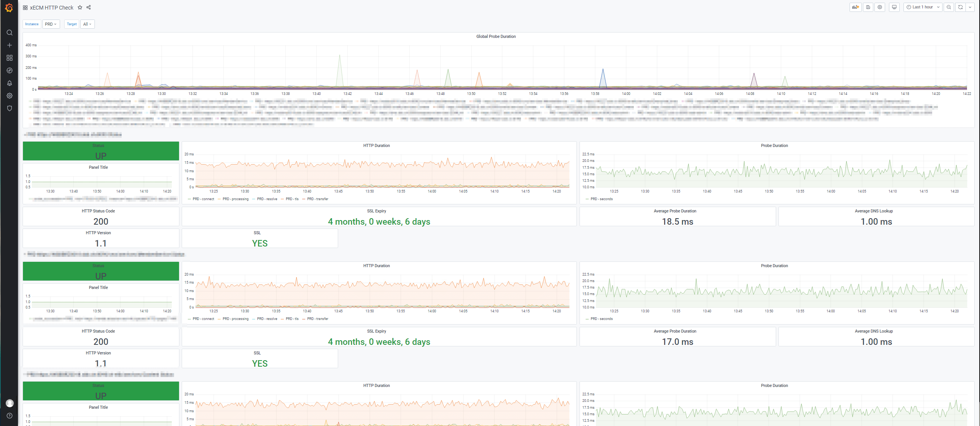Viewport: 980px width, 426px height.
Task: Click the xECM HTTP Check dashboard title
Action: [x=52, y=8]
